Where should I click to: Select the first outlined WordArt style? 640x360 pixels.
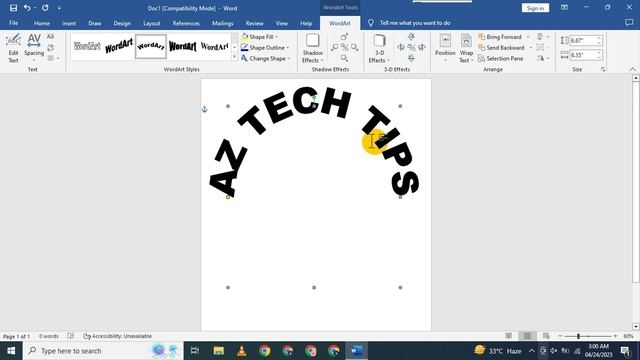click(x=87, y=46)
